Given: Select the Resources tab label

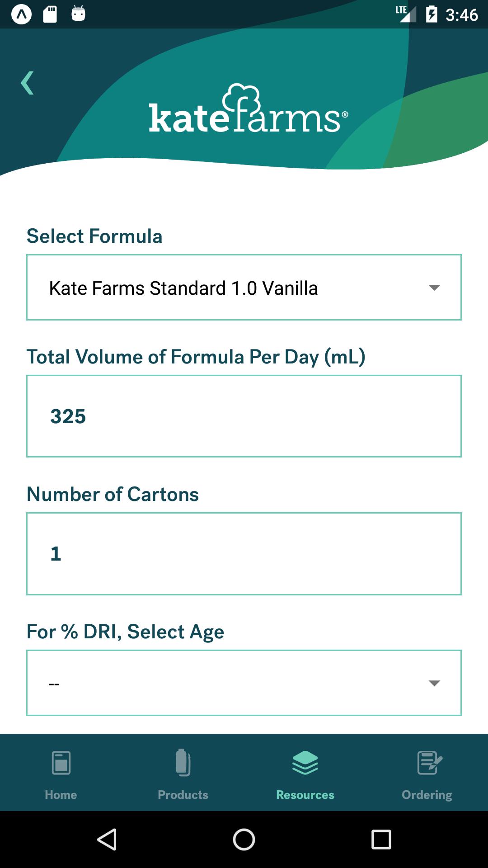Looking at the screenshot, I should [305, 795].
